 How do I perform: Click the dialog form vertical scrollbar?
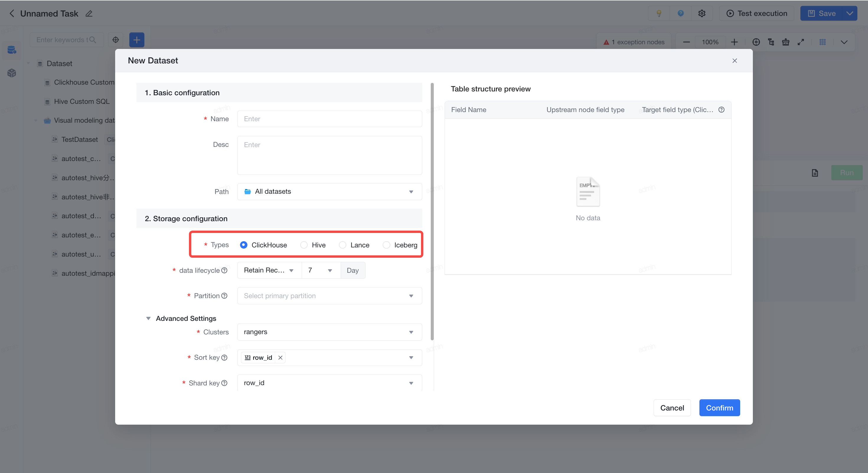432,211
